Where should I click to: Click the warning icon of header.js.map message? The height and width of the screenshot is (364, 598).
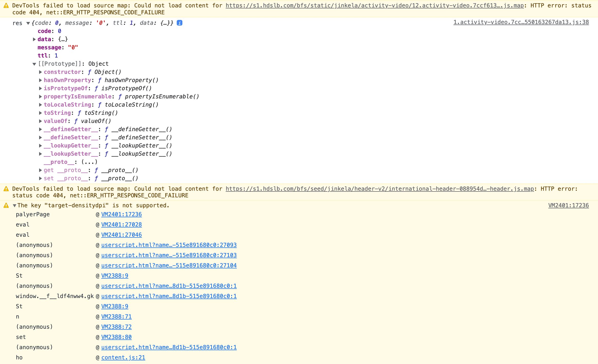click(6, 189)
